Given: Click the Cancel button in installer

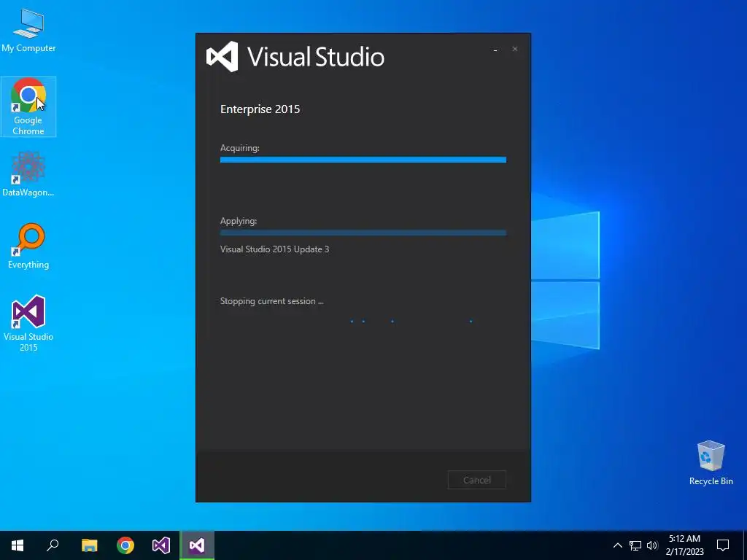Looking at the screenshot, I should (x=477, y=480).
